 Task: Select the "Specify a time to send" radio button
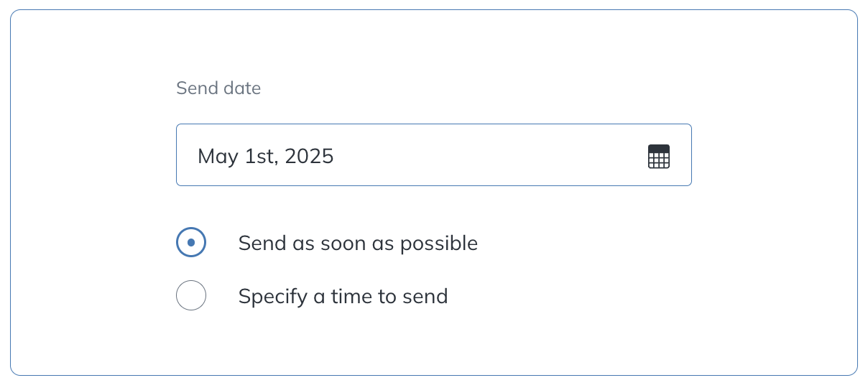(191, 295)
